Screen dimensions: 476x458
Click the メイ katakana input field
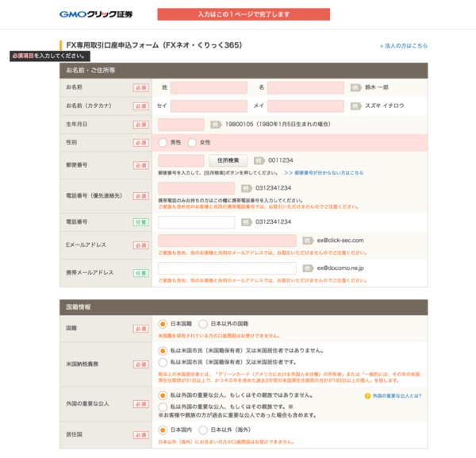(305, 106)
